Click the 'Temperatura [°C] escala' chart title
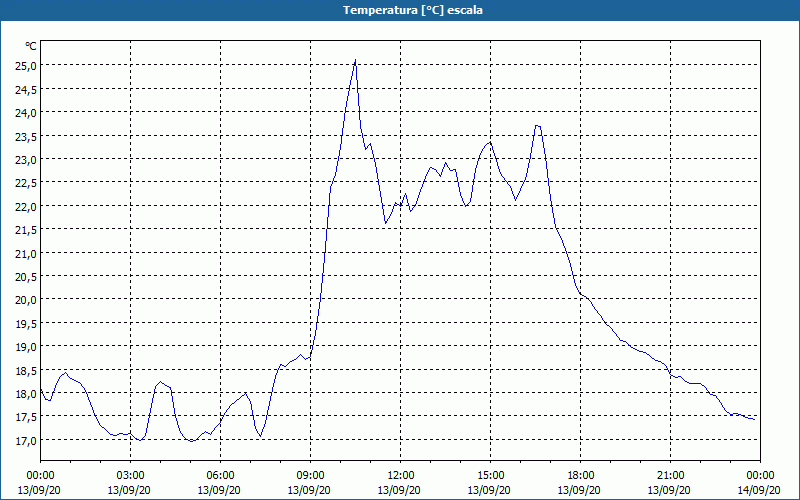Screen dimensions: 800x500 click(x=413, y=10)
